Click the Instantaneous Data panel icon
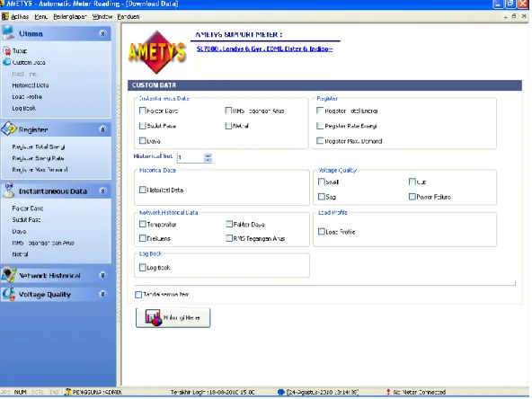Viewport: 532px width, 399px height. point(9,191)
